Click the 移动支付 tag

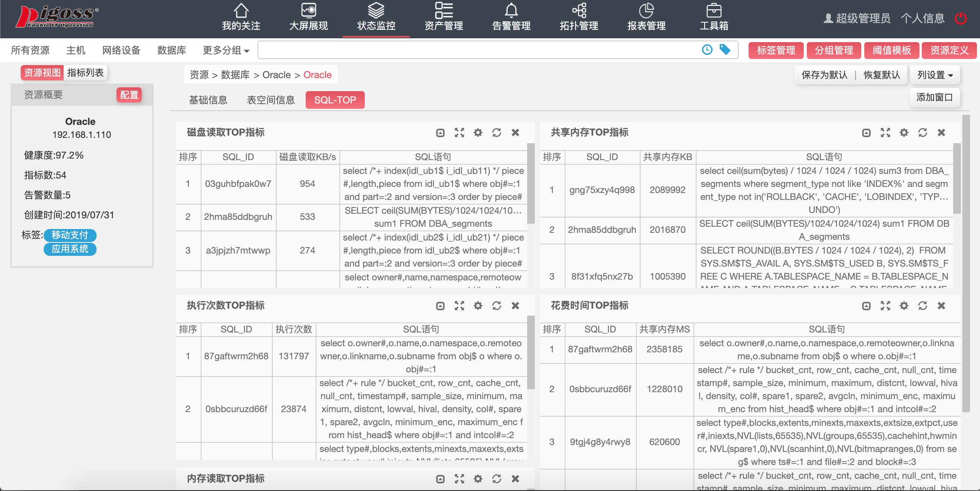point(70,235)
